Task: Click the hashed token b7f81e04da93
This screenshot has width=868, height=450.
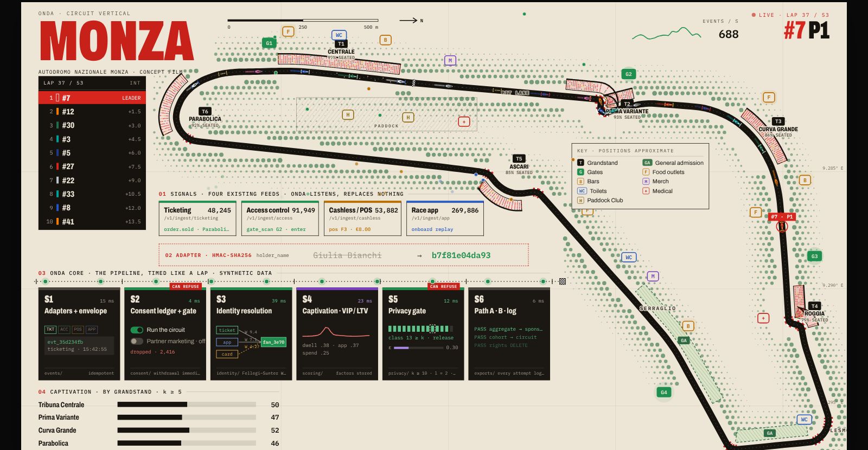Action: [x=461, y=255]
